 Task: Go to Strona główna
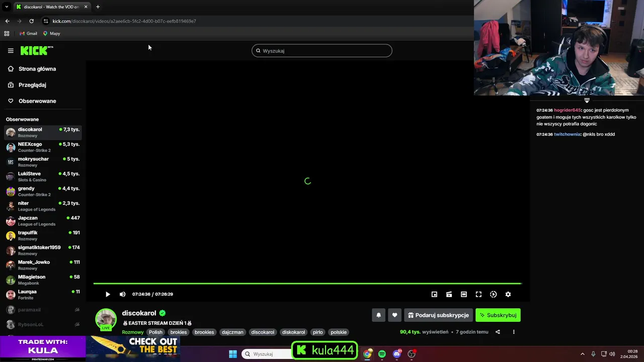click(x=37, y=69)
